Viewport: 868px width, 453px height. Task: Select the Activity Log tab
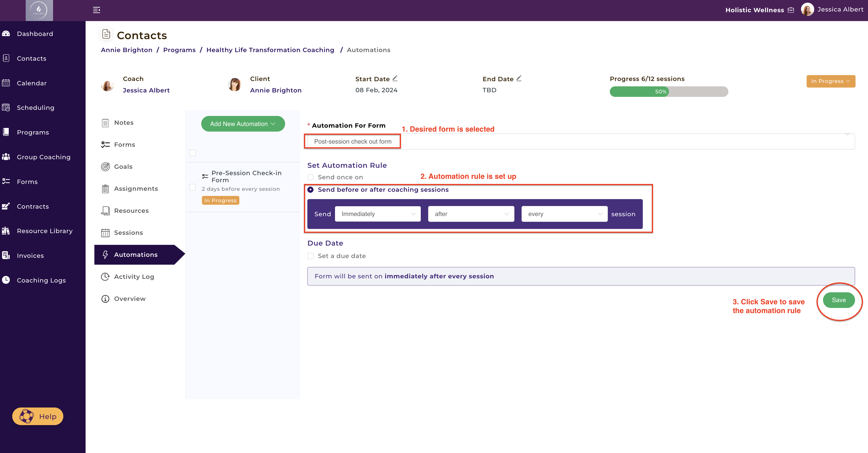pos(134,277)
